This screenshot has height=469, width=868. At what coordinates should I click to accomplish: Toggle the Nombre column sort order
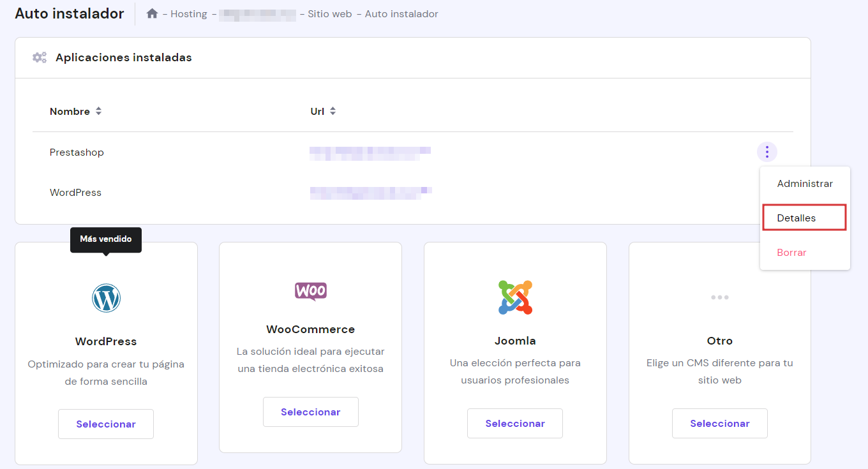coord(99,110)
